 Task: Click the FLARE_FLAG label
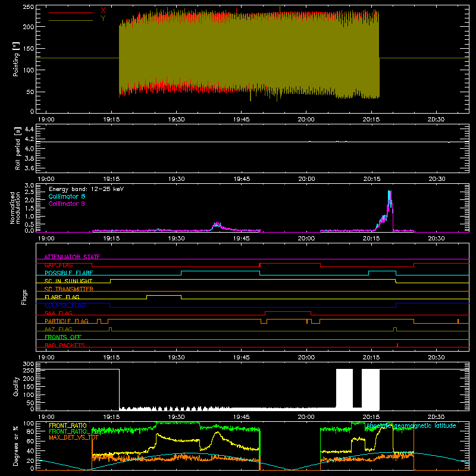click(62, 297)
